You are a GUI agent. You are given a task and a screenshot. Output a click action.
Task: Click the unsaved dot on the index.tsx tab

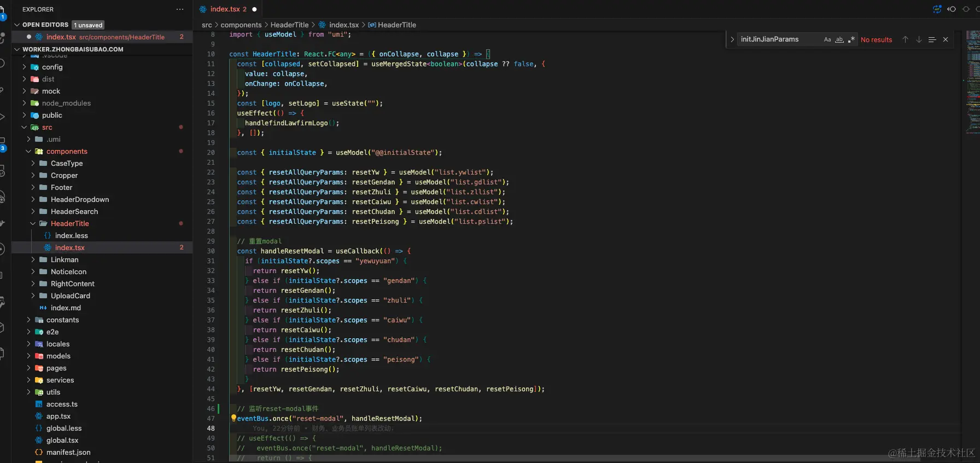click(x=254, y=9)
